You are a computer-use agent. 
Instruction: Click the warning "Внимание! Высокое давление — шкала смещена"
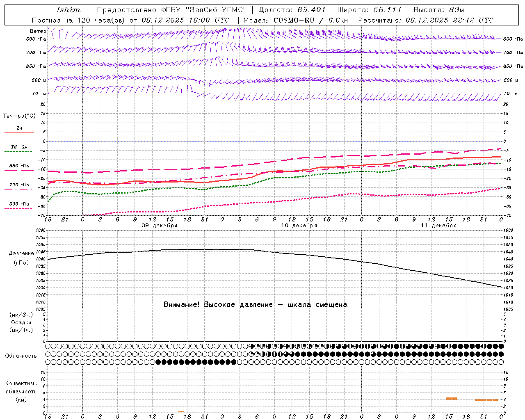255,305
